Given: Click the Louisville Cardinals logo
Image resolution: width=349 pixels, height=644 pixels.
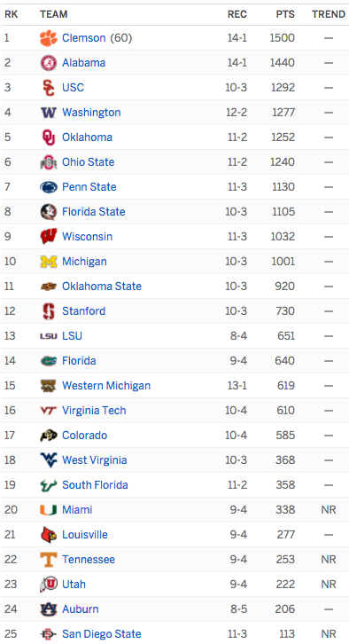Looking at the screenshot, I should [x=49, y=534].
